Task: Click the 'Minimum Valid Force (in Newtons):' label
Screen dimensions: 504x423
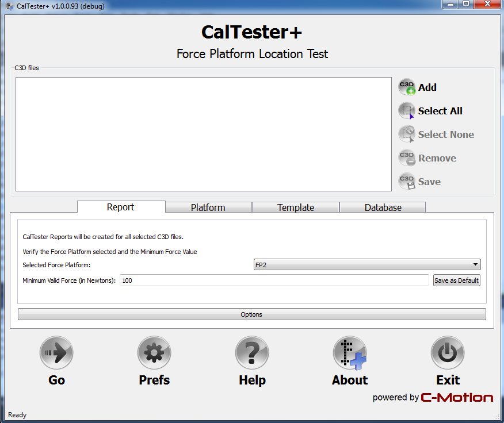Action: 69,280
